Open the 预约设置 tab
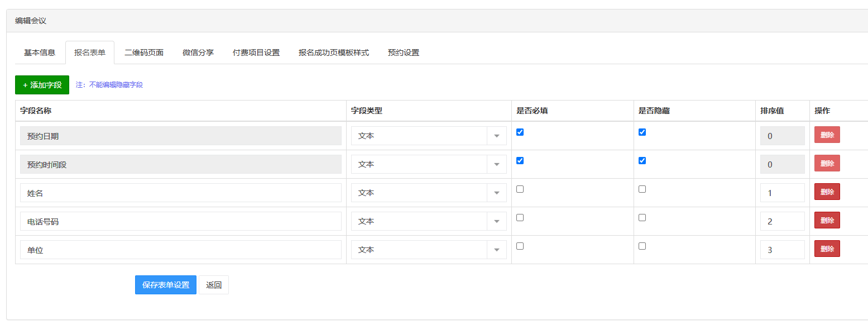This screenshot has width=868, height=334. [403, 53]
